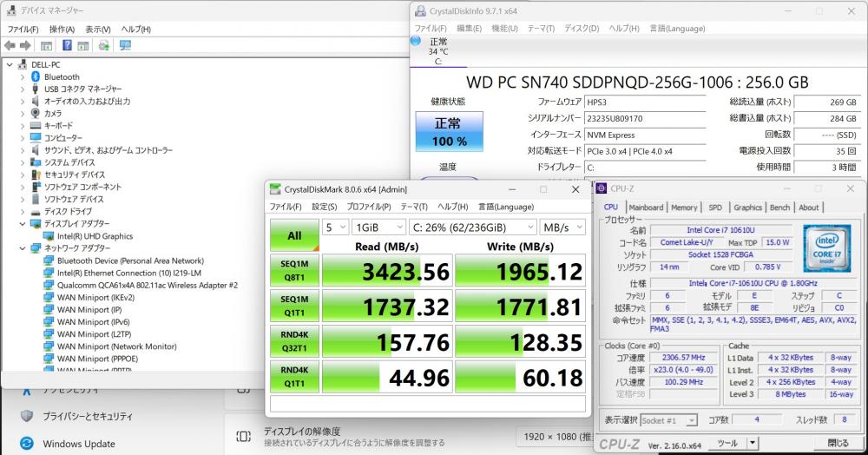
Task: Open the test count dropdown showing 5
Action: pyautogui.click(x=334, y=227)
